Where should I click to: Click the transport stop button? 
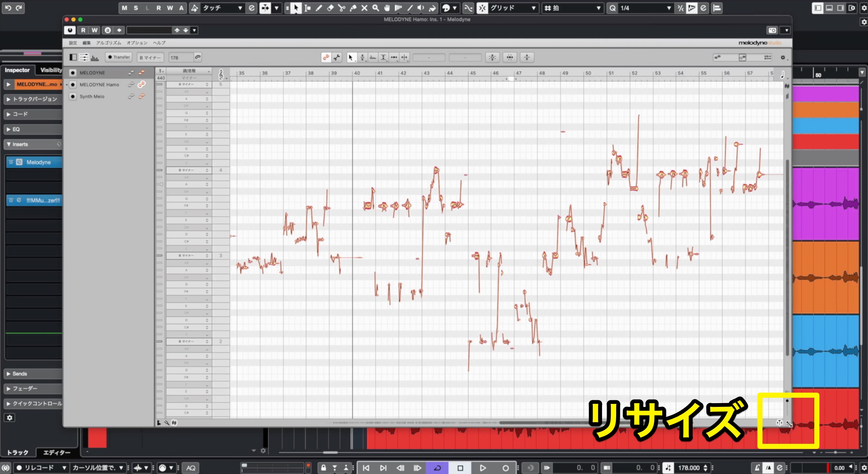pos(460,468)
